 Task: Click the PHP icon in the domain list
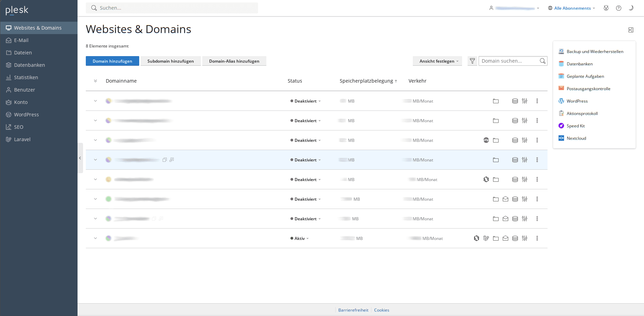(486, 140)
